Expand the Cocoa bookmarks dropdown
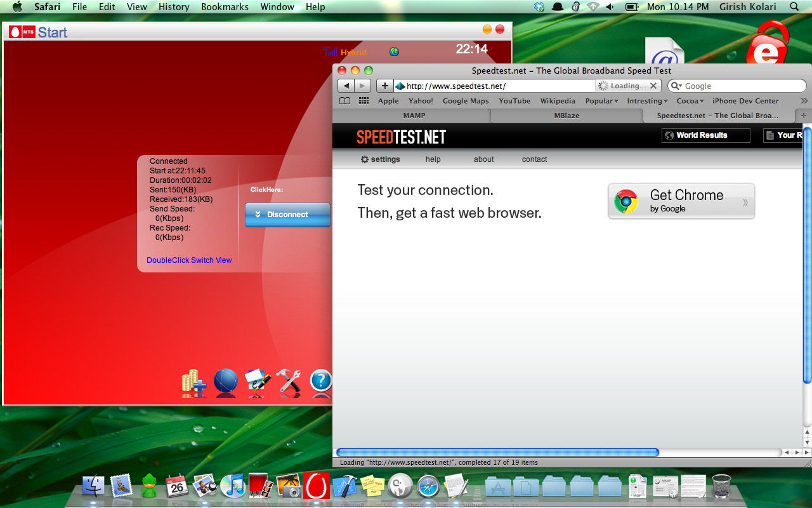Screen dimensions: 812x508 tap(690, 101)
